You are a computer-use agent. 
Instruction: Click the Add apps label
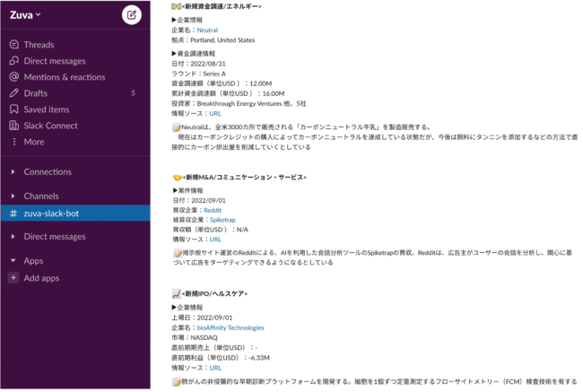pos(41,278)
